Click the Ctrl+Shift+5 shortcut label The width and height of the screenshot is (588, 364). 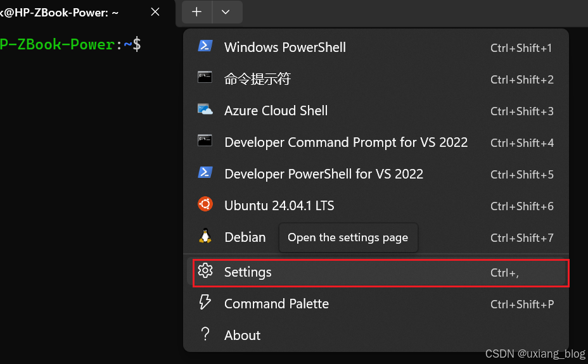(522, 175)
